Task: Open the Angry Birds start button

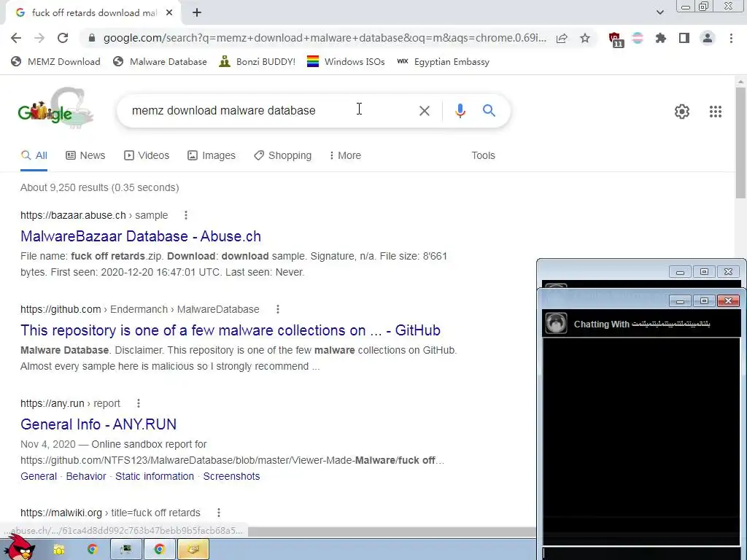Action: (x=20, y=548)
